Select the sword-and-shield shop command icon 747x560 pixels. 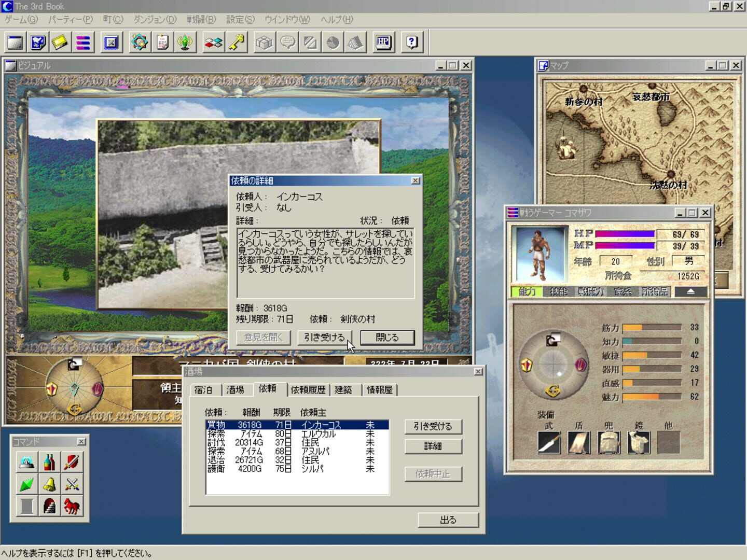pos(72,463)
